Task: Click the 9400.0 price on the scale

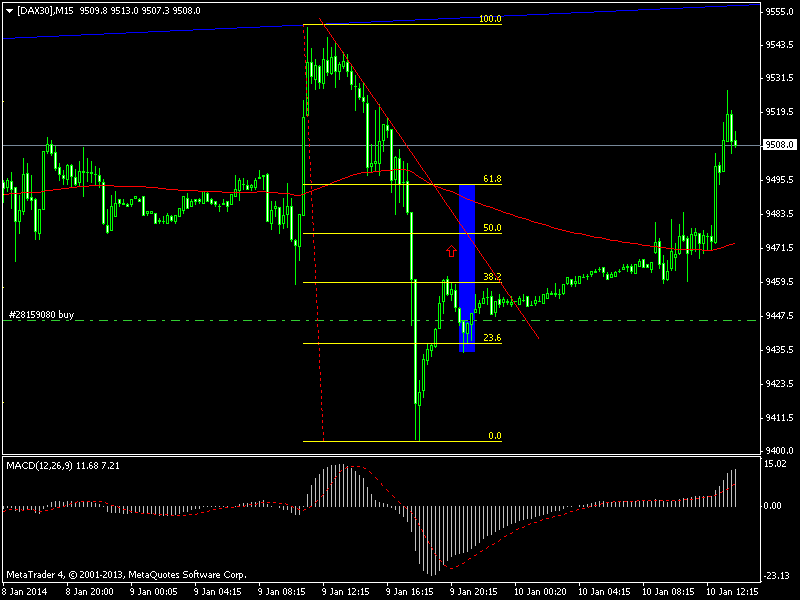Action: pyautogui.click(x=778, y=451)
